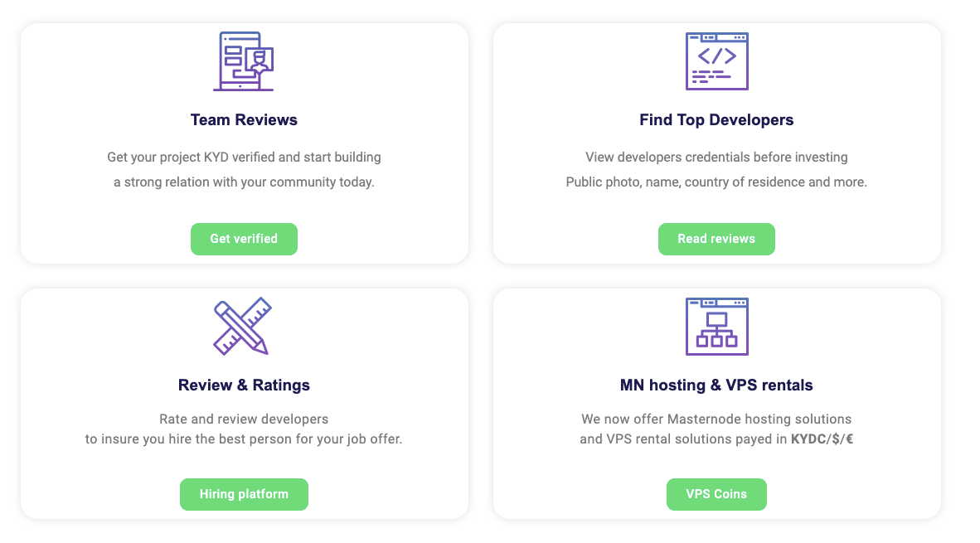Image resolution: width=980 pixels, height=543 pixels.
Task: Open the Read reviews button
Action: [x=716, y=239]
